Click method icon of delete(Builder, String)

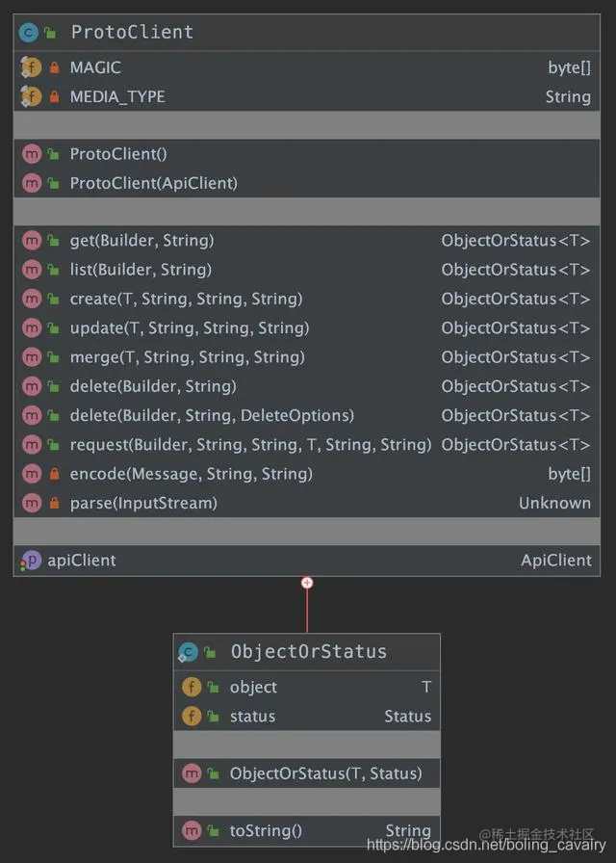[x=32, y=386]
